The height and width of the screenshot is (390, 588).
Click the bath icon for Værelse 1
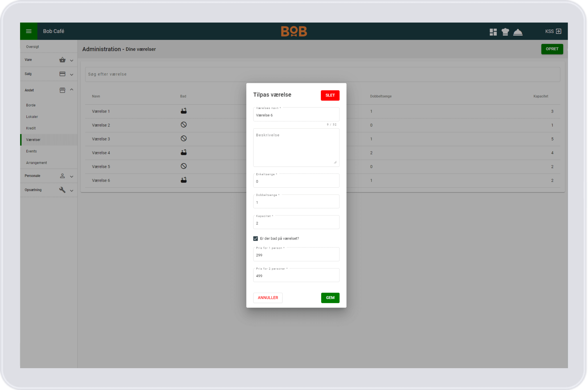click(x=184, y=111)
